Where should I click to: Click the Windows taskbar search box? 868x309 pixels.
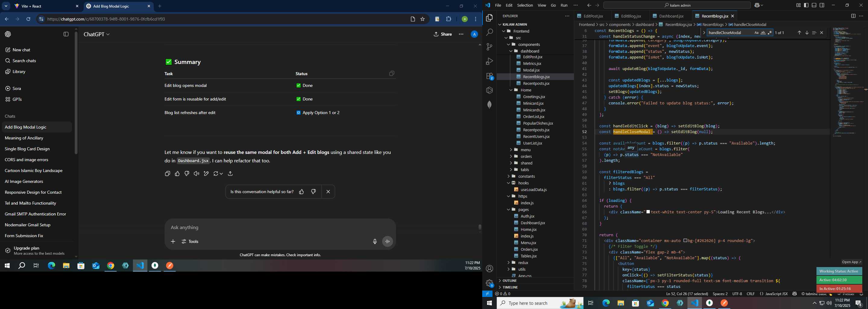coord(540,303)
